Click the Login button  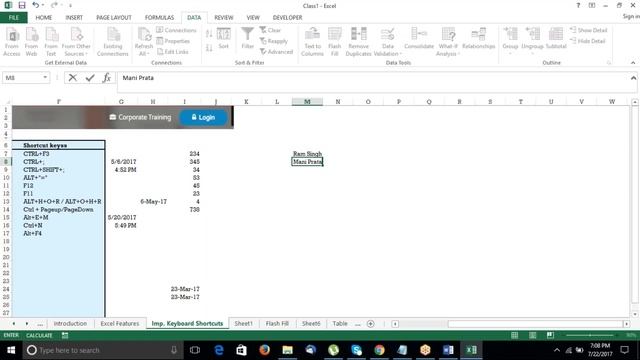[x=203, y=117]
